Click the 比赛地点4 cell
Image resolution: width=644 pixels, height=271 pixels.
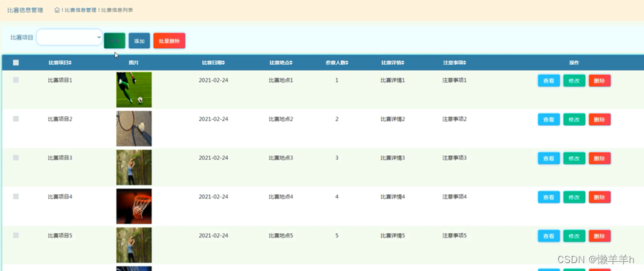click(281, 197)
